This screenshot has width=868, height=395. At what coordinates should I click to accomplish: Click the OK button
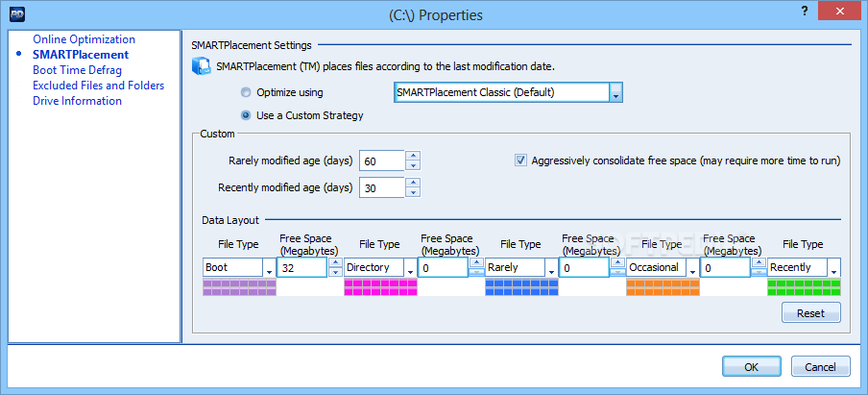point(751,367)
